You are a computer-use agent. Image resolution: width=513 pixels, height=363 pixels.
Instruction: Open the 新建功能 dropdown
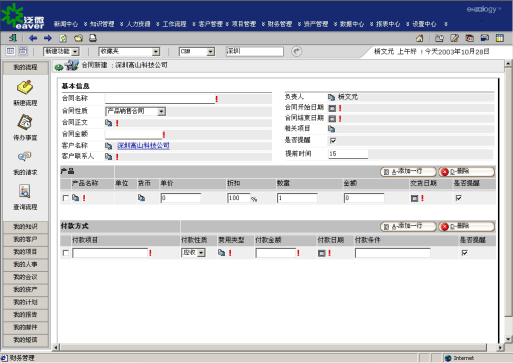pyautogui.click(x=61, y=51)
